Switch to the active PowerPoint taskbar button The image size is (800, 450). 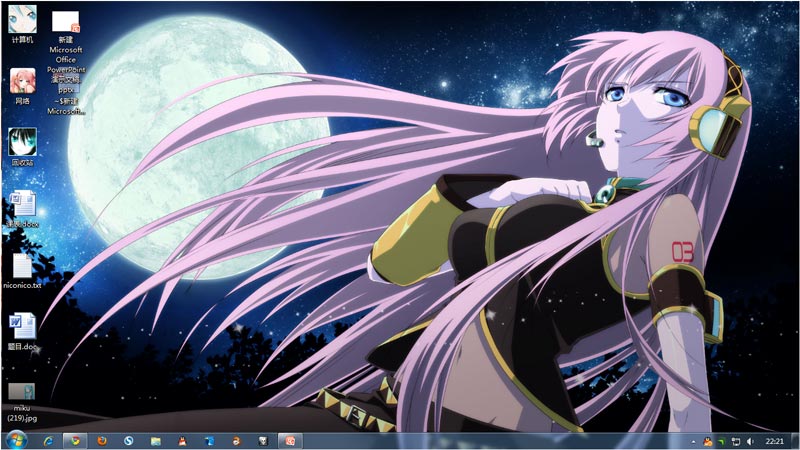pyautogui.click(x=290, y=441)
